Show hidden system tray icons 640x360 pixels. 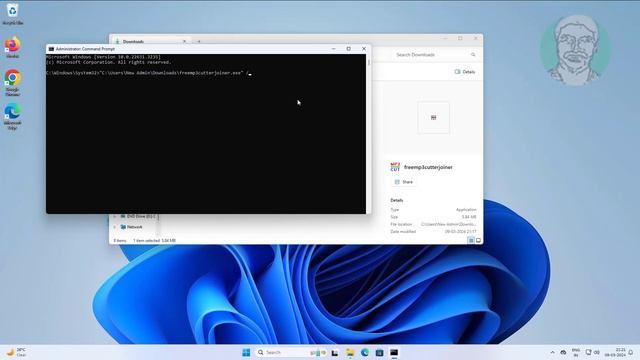tap(552, 352)
